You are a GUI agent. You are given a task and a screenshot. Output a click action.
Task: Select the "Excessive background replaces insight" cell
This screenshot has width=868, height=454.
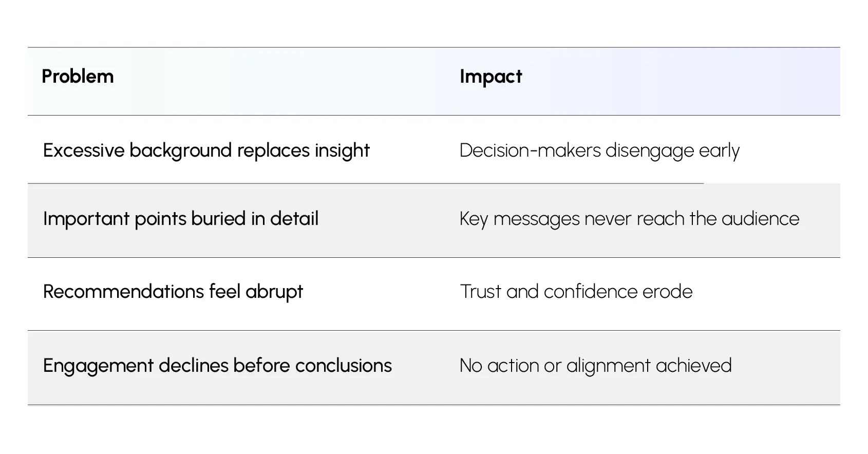coord(206,150)
